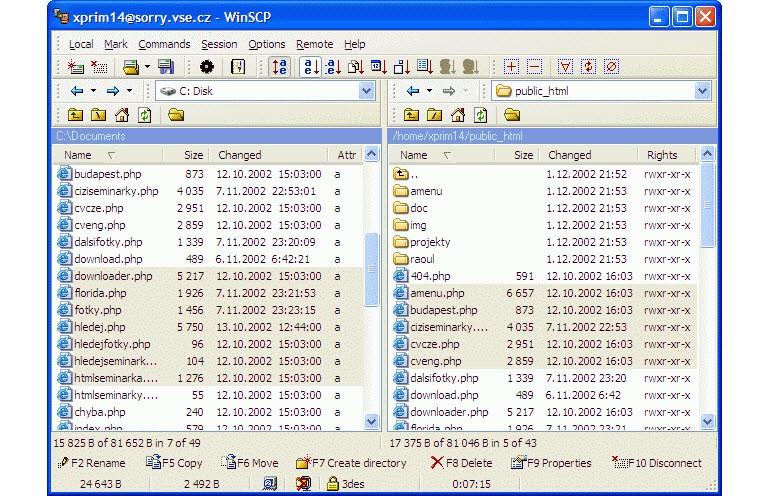Click the F9 Properties button
Image resolution: width=770 pixels, height=496 pixels.
click(551, 463)
